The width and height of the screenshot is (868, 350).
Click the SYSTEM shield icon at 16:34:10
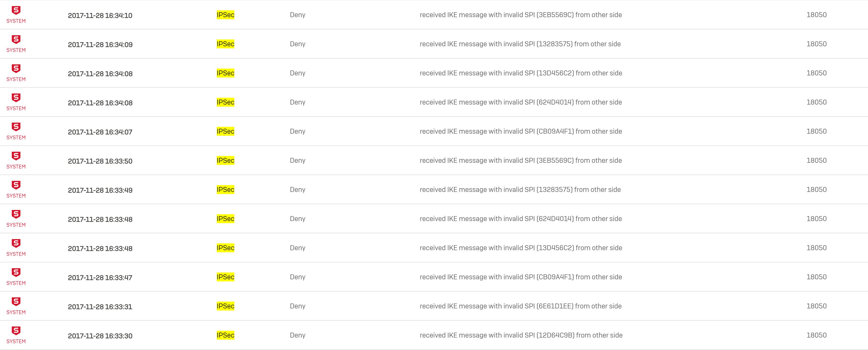(16, 10)
